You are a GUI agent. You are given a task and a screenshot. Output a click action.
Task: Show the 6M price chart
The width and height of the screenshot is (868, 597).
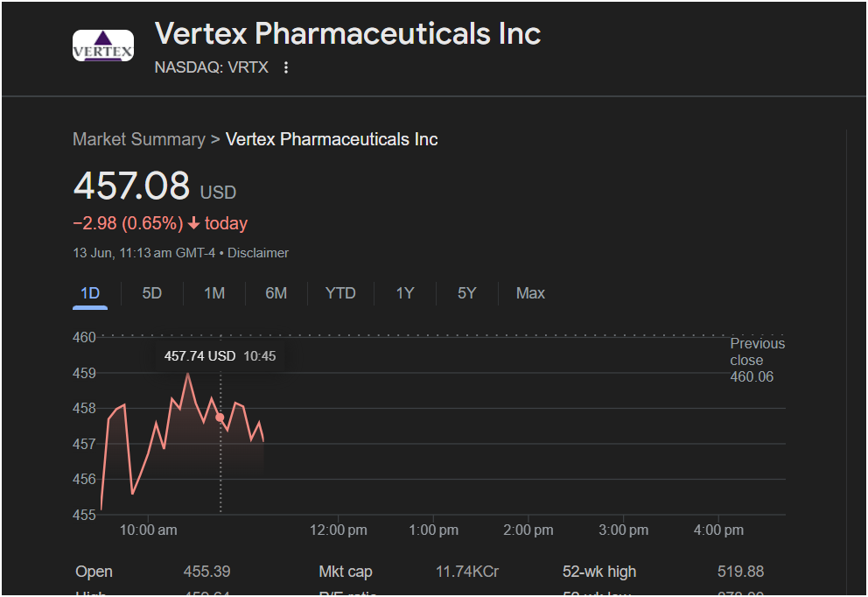click(276, 293)
